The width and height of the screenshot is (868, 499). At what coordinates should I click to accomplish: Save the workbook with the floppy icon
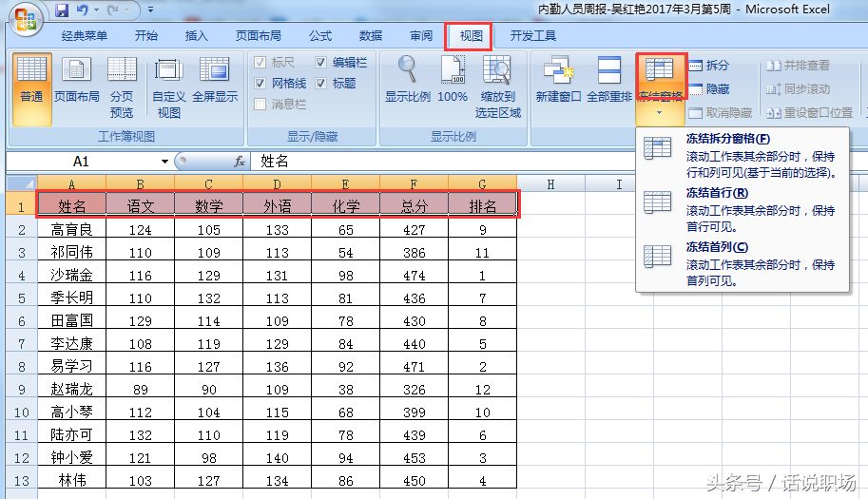pyautogui.click(x=62, y=10)
